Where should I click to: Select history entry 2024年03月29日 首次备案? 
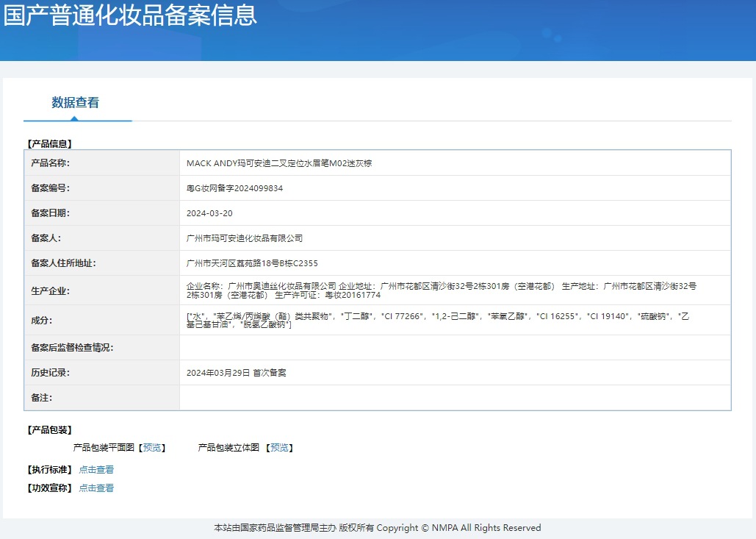click(x=237, y=373)
